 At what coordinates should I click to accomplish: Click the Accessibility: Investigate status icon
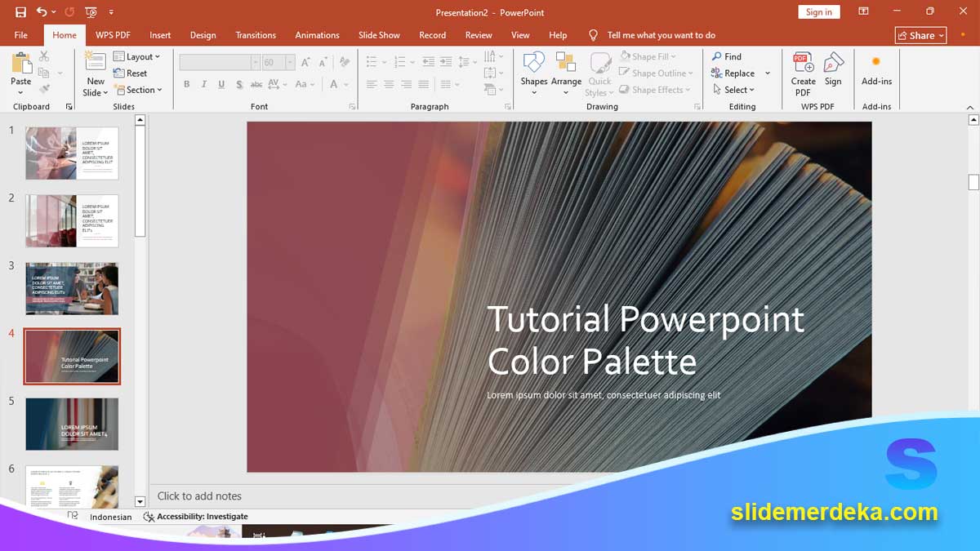point(149,517)
